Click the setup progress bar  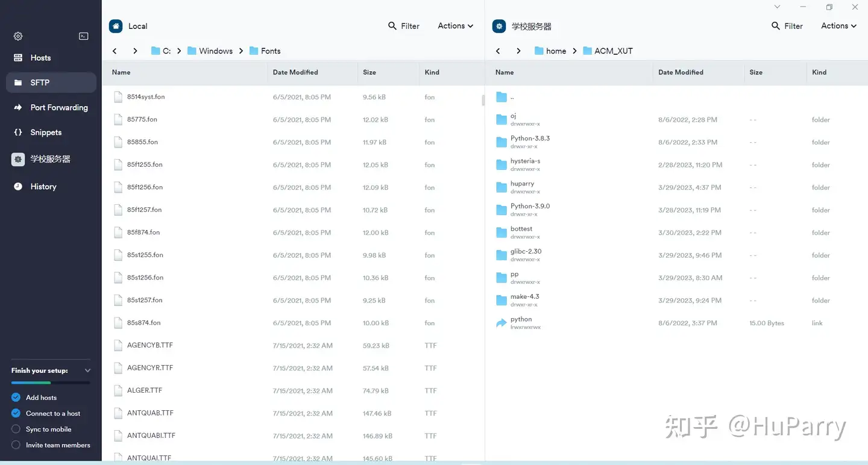click(x=51, y=383)
